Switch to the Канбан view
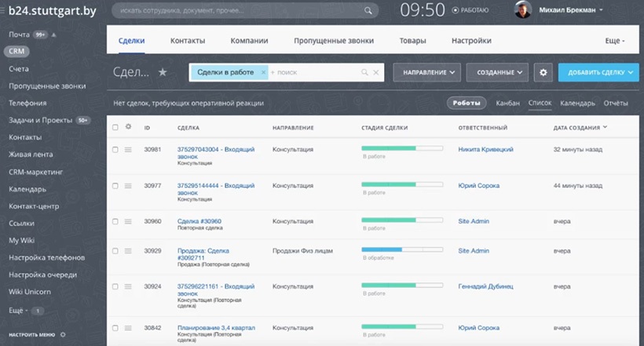The height and width of the screenshot is (346, 644). [x=507, y=103]
